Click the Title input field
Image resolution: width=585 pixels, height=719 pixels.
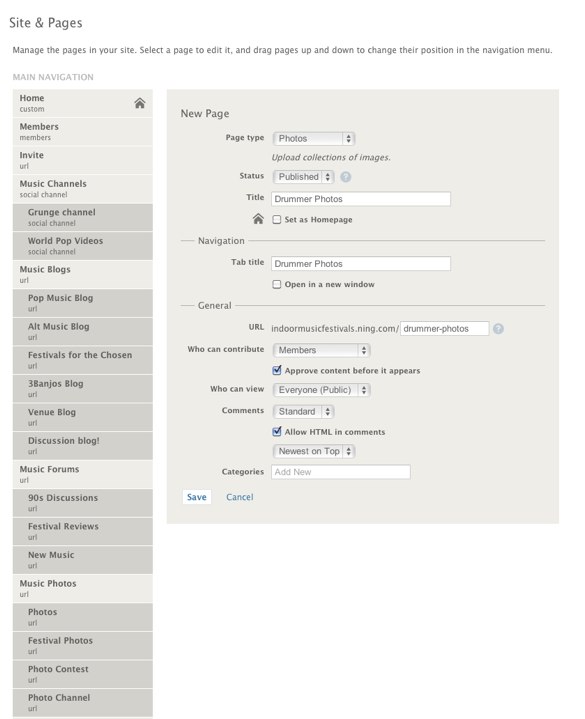point(361,199)
